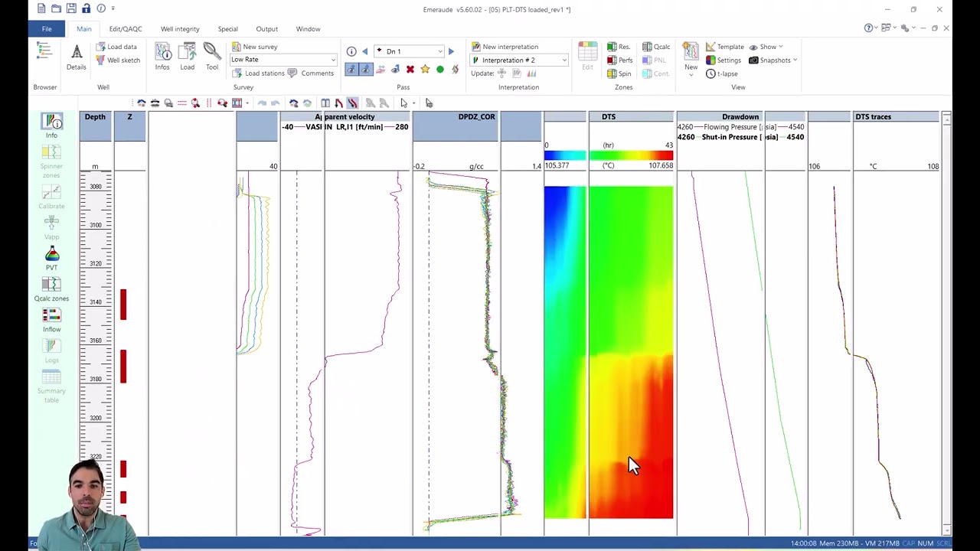Open the help icon at top right

click(x=869, y=28)
